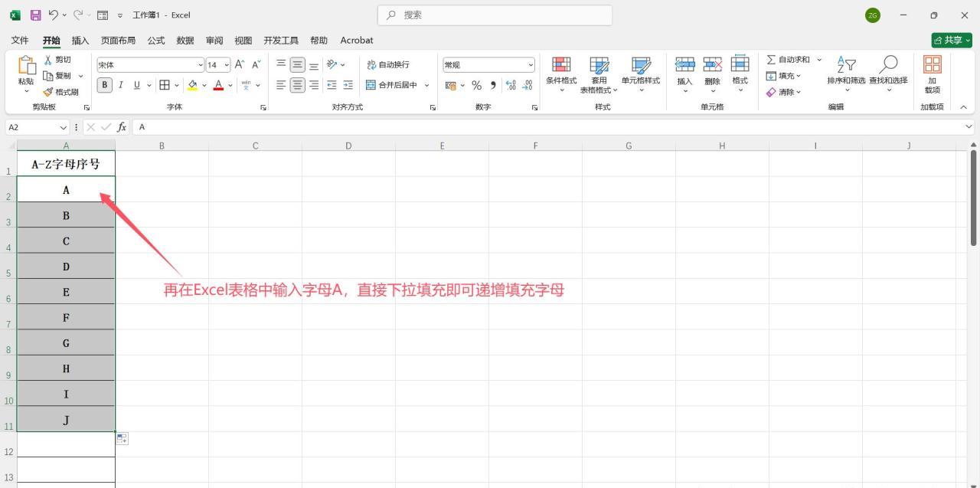The width and height of the screenshot is (980, 488).
Task: Left-align the cell text
Action: point(281,85)
